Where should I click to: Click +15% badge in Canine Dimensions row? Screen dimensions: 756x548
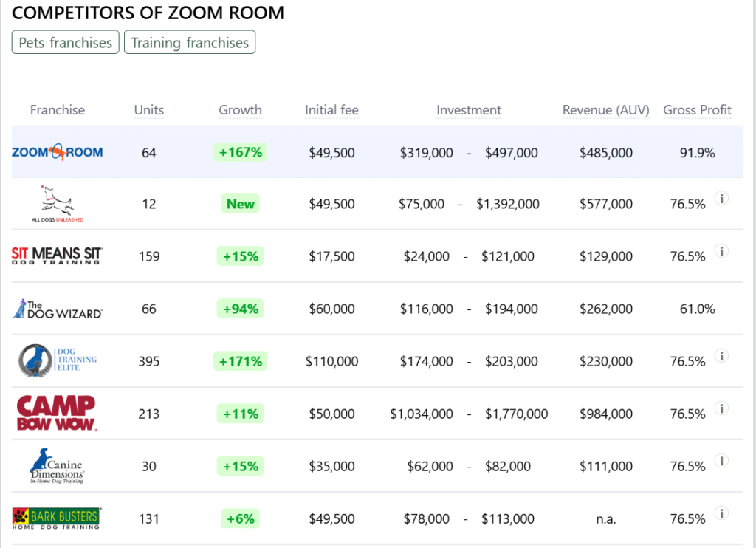point(240,466)
